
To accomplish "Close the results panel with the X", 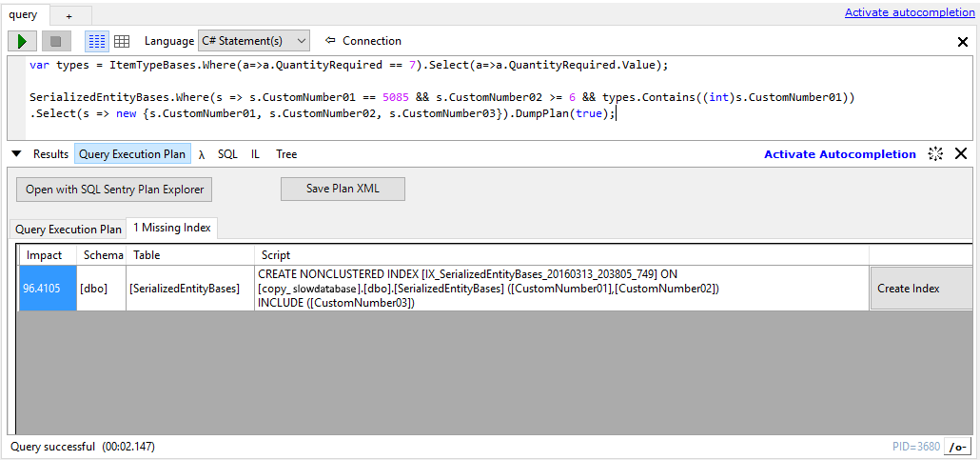I will (961, 154).
